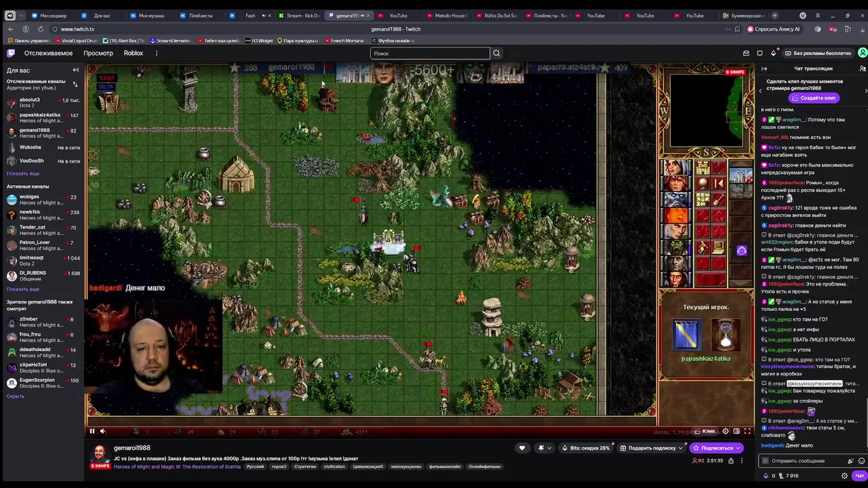Screen dimensions: 868x488
Task: Open newb1kk channel in sidebar
Action: 43,215
